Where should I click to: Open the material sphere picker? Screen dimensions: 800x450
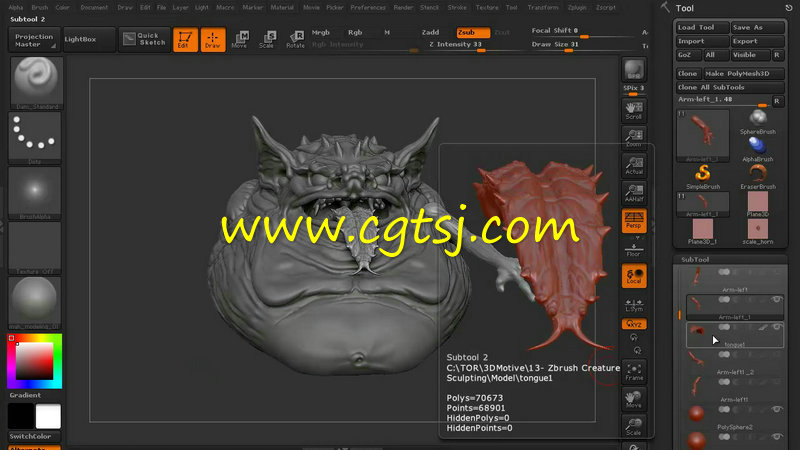click(x=35, y=303)
